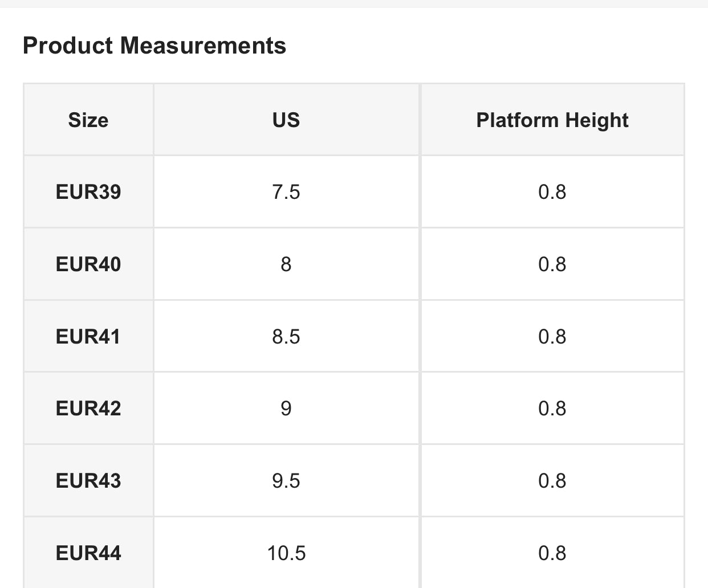Click the Product Measurements heading
This screenshot has height=588, width=708.
tap(154, 46)
